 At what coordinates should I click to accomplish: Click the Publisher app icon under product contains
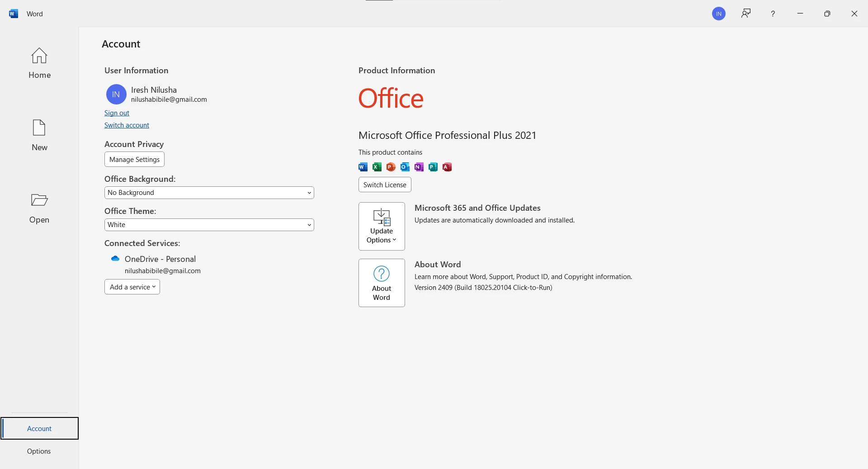coord(433,167)
